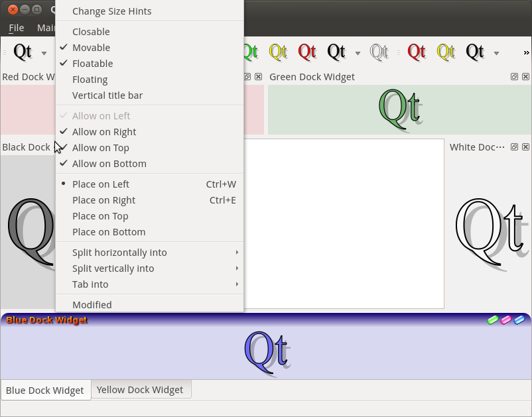Expand Split horizontally into submenu
Image resolution: width=532 pixels, height=417 pixels.
click(x=150, y=253)
